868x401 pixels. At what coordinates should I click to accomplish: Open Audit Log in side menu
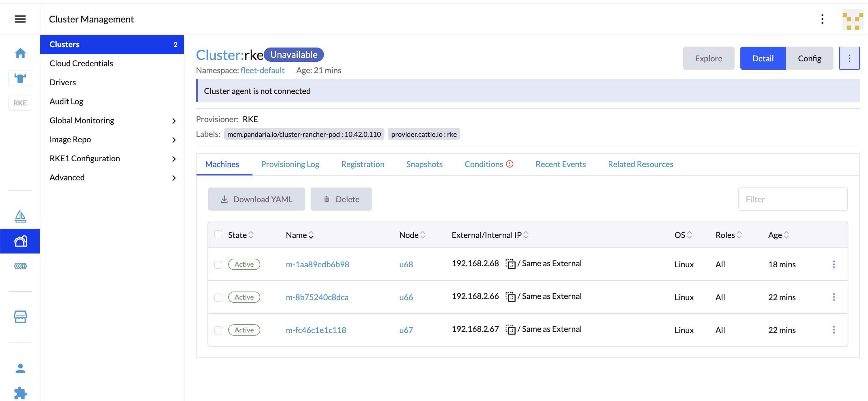pos(112,101)
